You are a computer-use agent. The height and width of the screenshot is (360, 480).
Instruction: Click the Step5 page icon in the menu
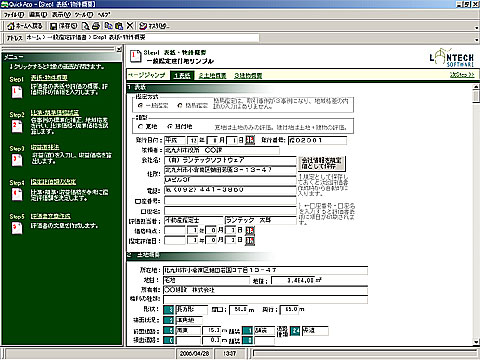pyautogui.click(x=17, y=228)
